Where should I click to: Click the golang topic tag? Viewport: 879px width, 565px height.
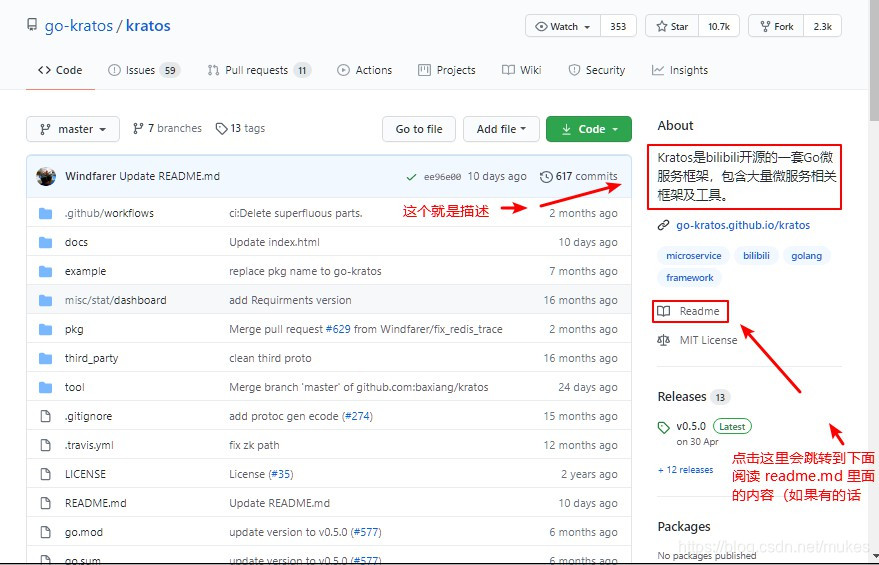807,256
